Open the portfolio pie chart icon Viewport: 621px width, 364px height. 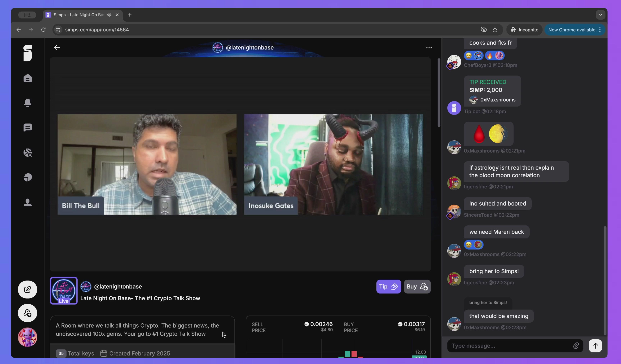28,178
